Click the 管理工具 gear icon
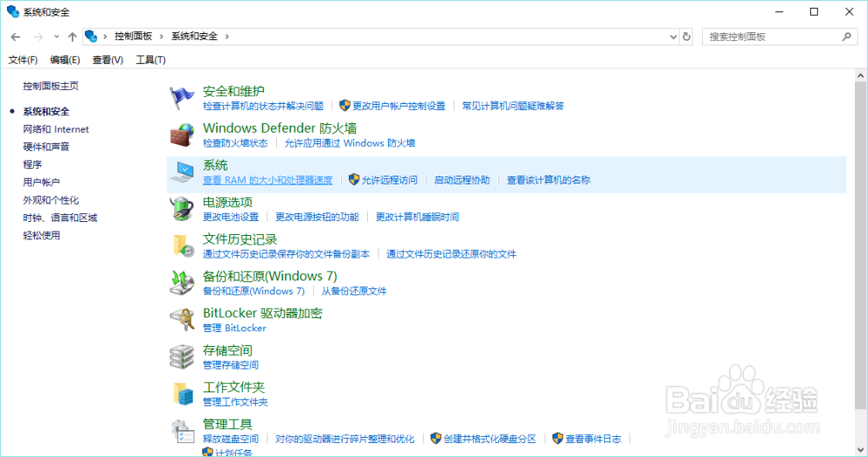Screen dimensions: 868x457 click(x=181, y=431)
